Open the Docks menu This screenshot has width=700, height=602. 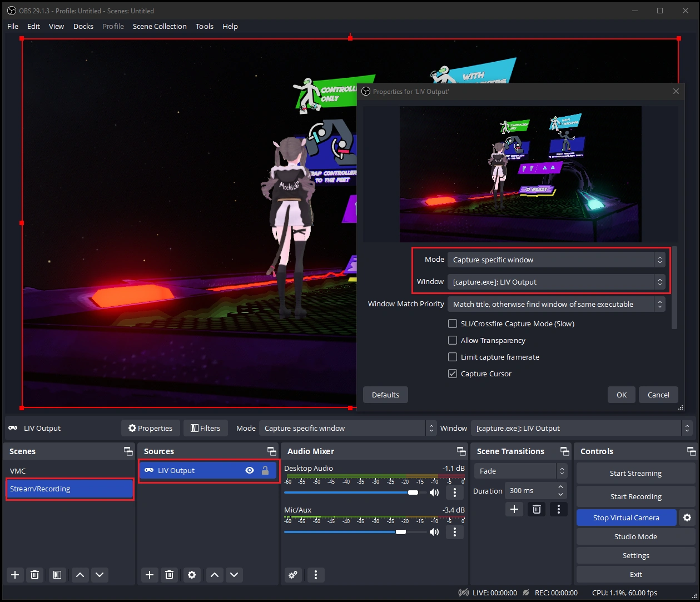(x=83, y=26)
